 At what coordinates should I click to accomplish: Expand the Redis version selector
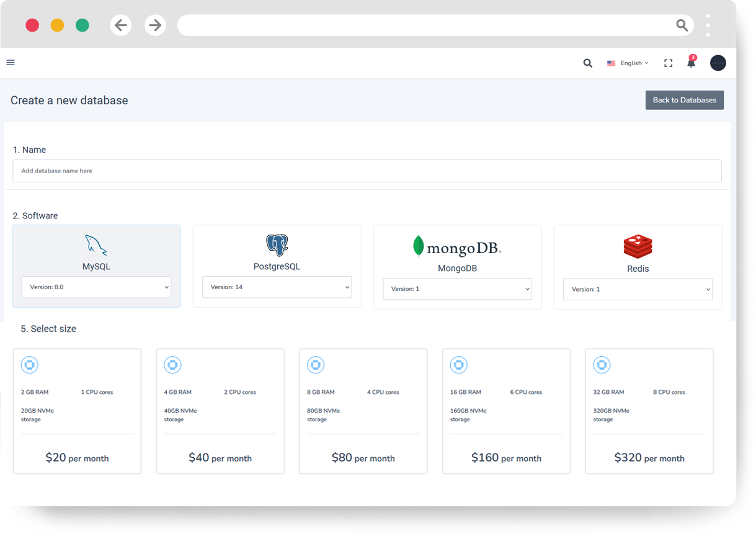pos(638,289)
